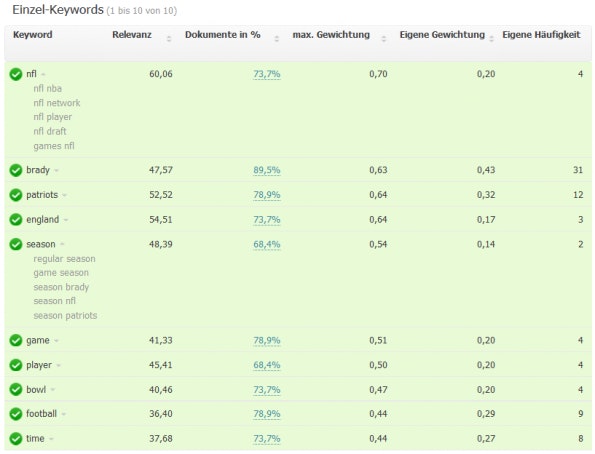This screenshot has height=454, width=595.
Task: Open the 78,9% link in game row
Action: [x=267, y=340]
